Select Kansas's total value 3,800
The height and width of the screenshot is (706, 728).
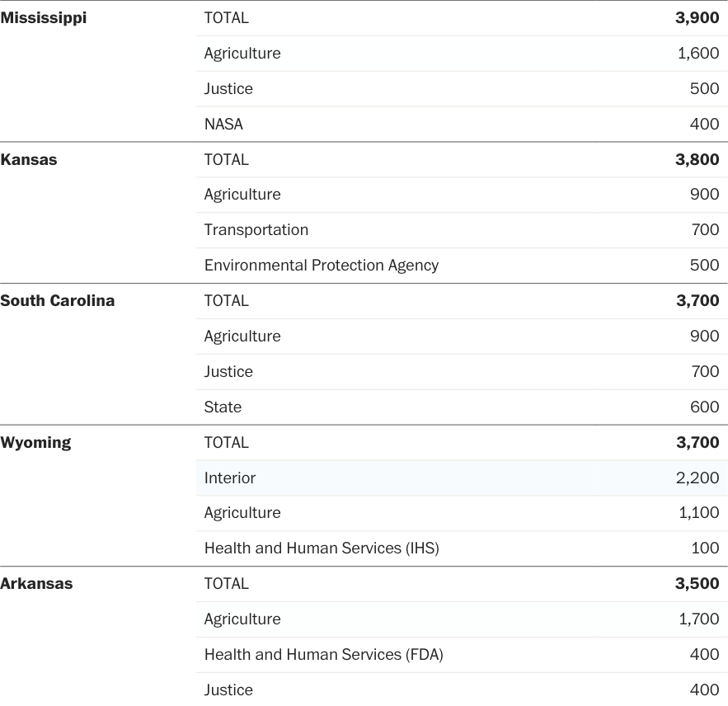click(x=697, y=160)
